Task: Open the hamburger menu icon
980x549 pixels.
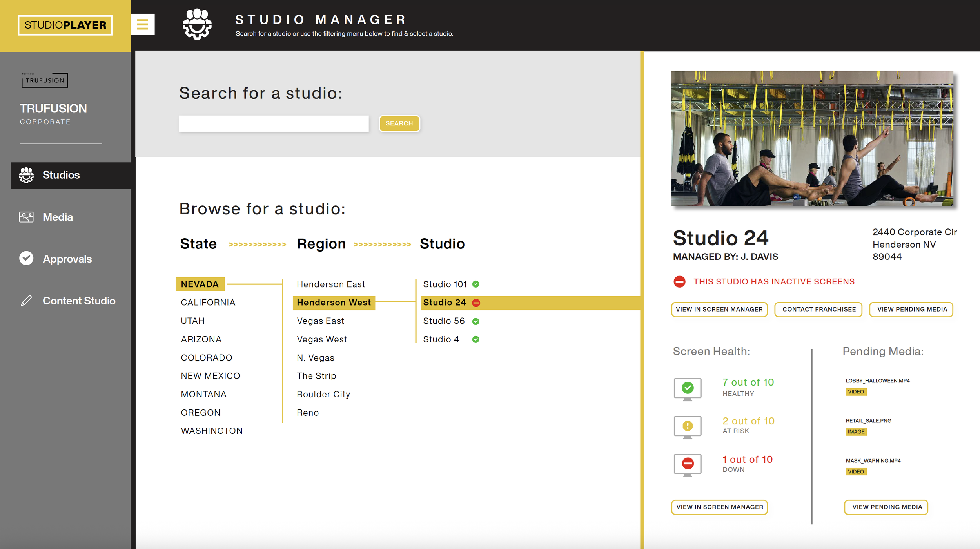Action: 142,25
